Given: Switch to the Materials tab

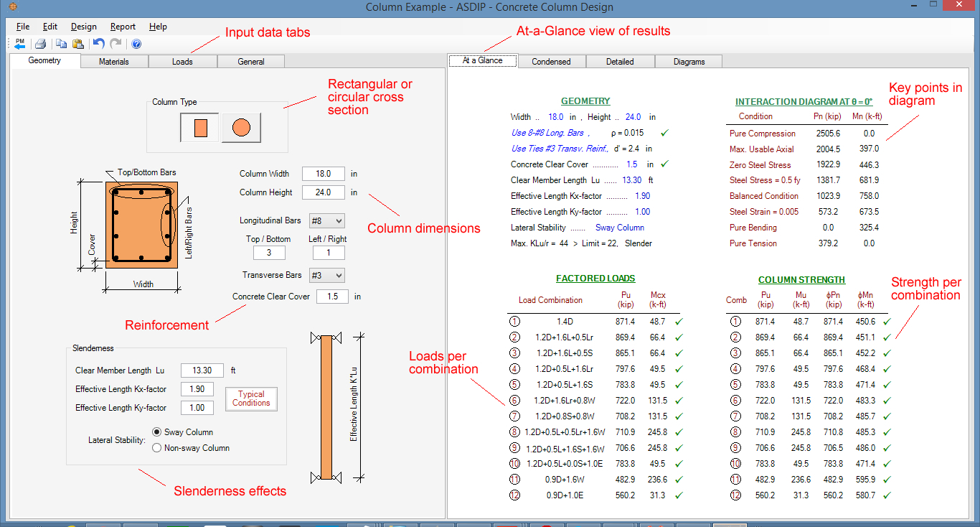Looking at the screenshot, I should coord(113,61).
